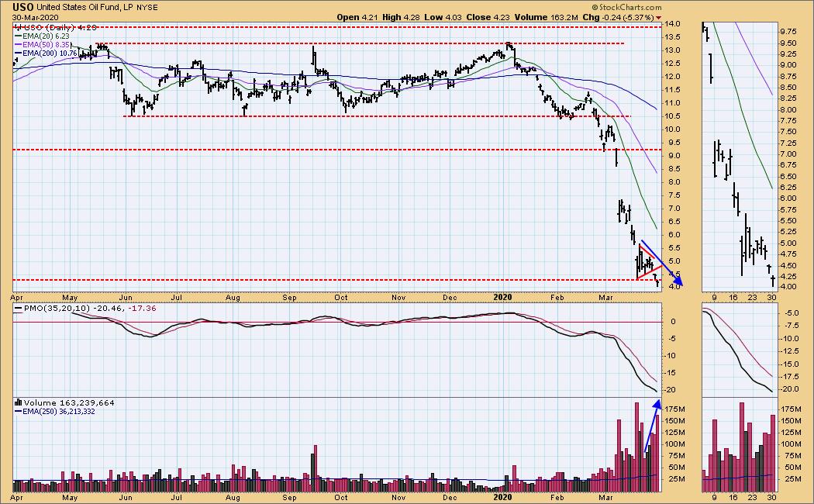814x504 pixels.
Task: Click the blue EMA(250) legend line marker
Action: pyautogui.click(x=18, y=411)
